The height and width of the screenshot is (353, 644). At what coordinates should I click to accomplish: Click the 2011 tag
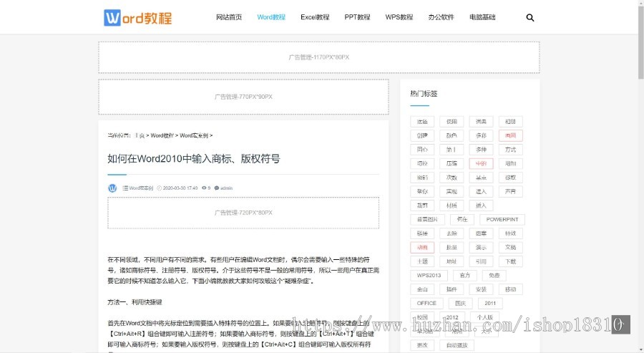[489, 303]
